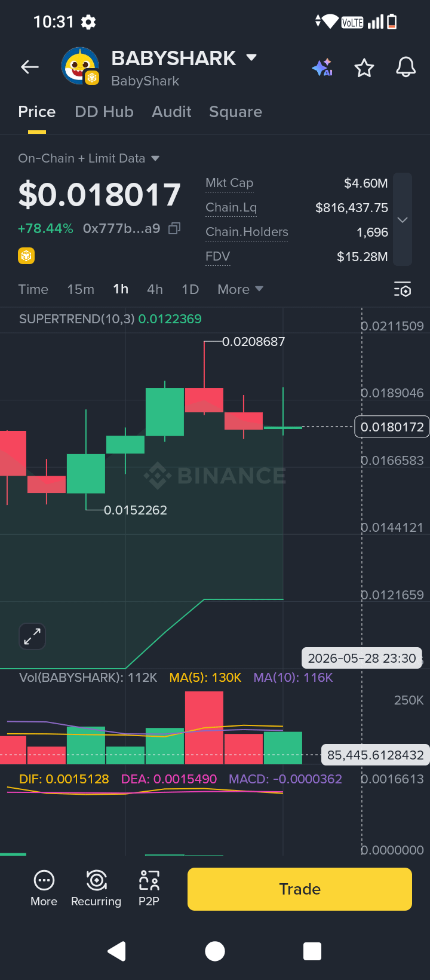
Task: Open P2P trading icon
Action: [149, 888]
